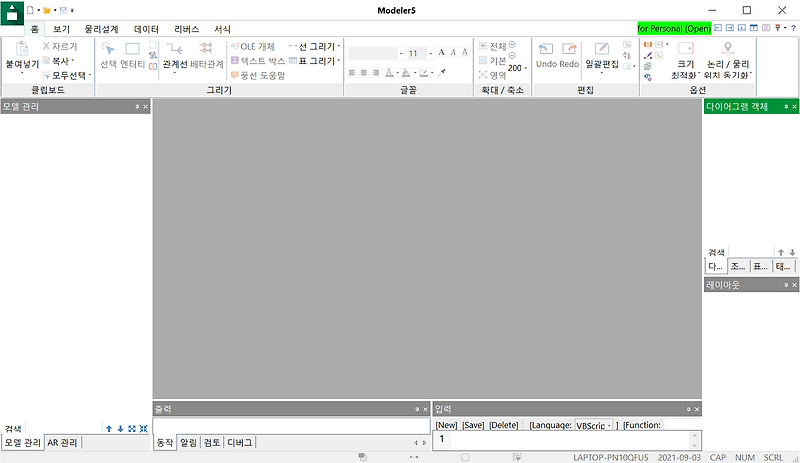The image size is (800, 463).
Task: Toggle right text alignment
Action: 376,72
